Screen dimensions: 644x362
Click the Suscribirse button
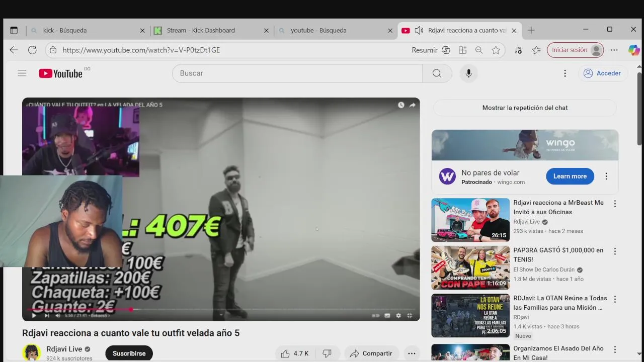pyautogui.click(x=129, y=353)
